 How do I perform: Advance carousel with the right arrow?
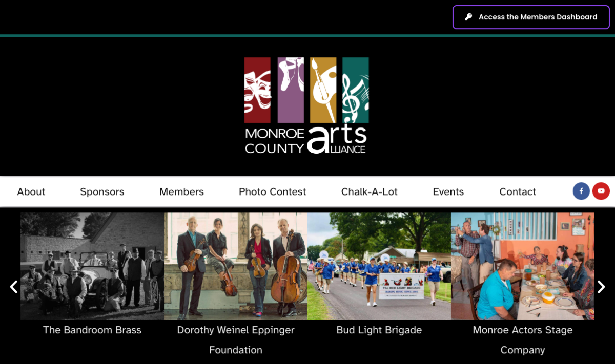pos(601,287)
